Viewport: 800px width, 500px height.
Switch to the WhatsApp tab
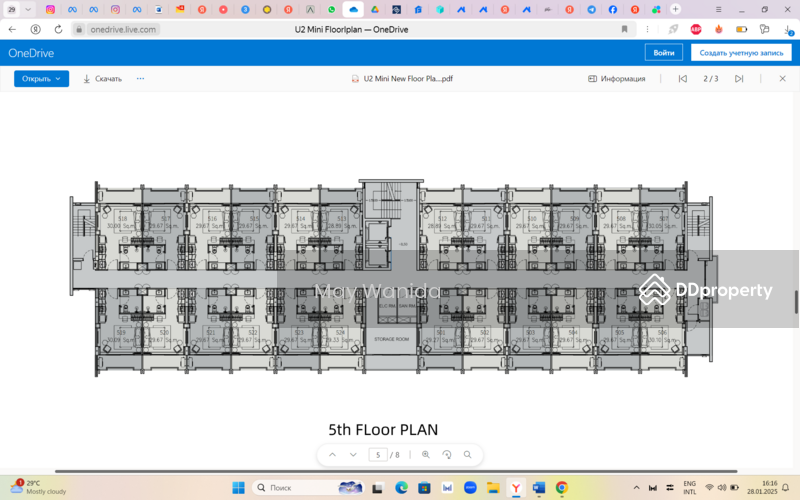coord(332,9)
